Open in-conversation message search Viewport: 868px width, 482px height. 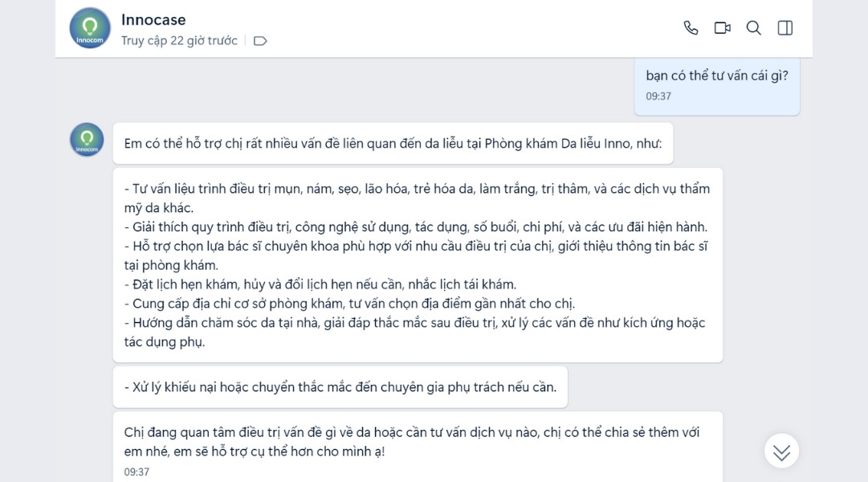pos(753,27)
